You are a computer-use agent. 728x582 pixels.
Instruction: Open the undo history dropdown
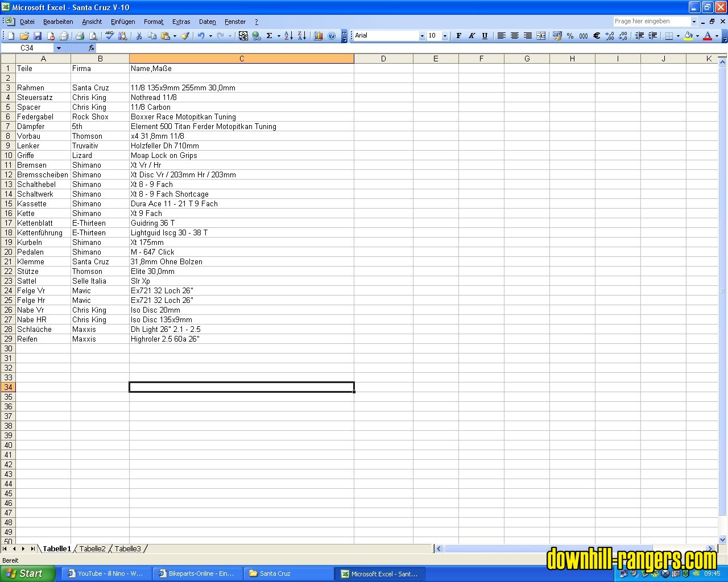click(x=210, y=36)
